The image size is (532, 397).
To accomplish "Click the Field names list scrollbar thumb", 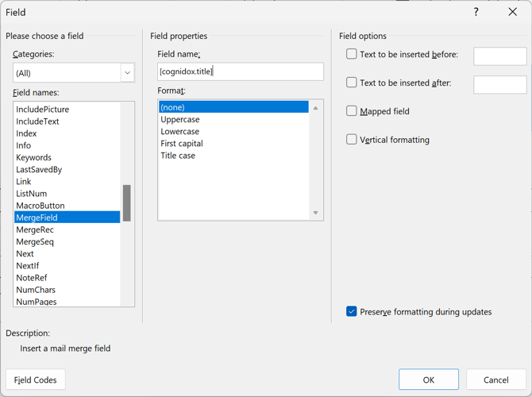I will (x=127, y=203).
